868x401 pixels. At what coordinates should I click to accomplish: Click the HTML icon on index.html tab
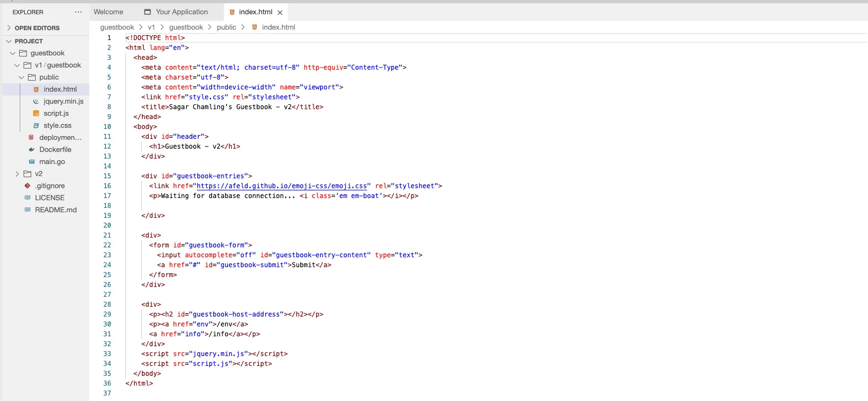(232, 12)
